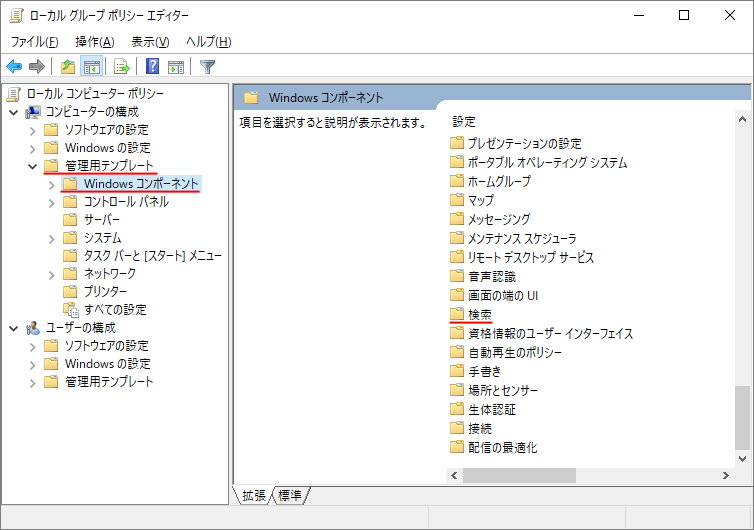Click the コンピューターの構成 computer icon
The image size is (754, 530).
33,112
